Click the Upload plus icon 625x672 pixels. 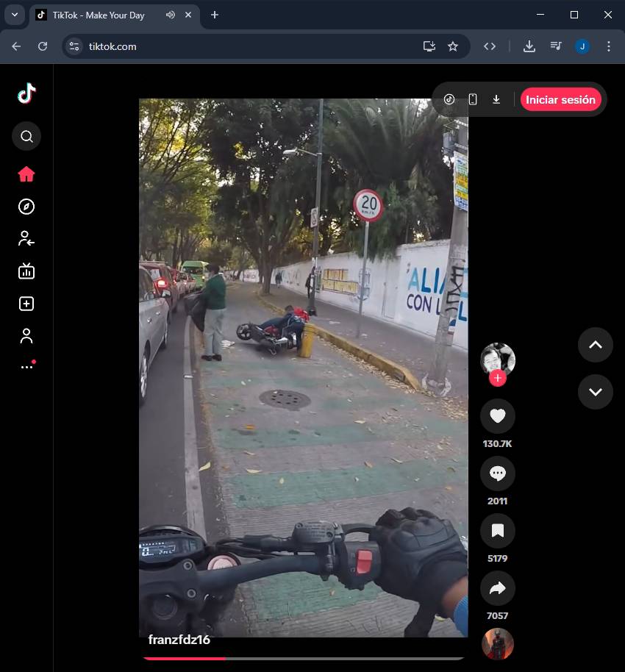tap(26, 304)
